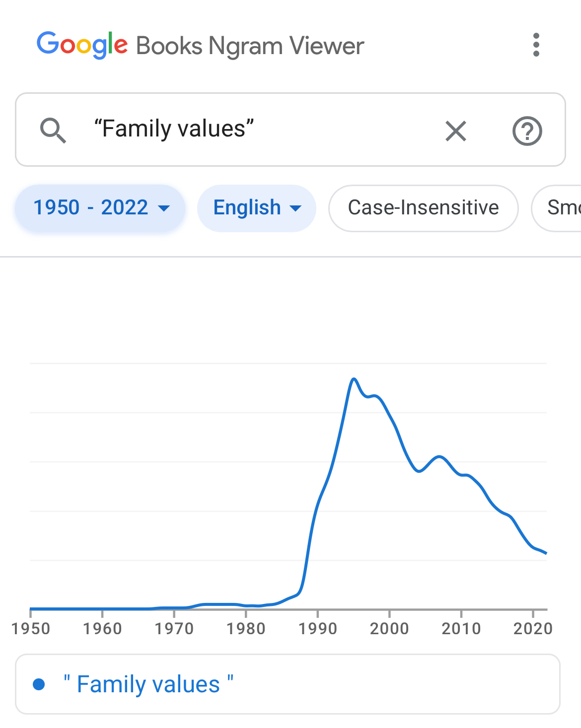Open the three-dot overflow menu
Image resolution: width=581 pixels, height=728 pixels.
click(x=536, y=45)
